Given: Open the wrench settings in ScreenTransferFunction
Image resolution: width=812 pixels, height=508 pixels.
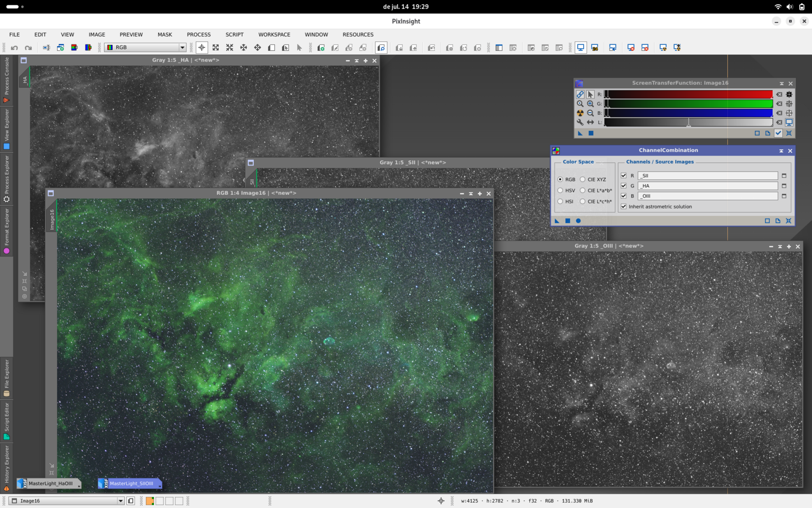Looking at the screenshot, I should click(x=580, y=122).
